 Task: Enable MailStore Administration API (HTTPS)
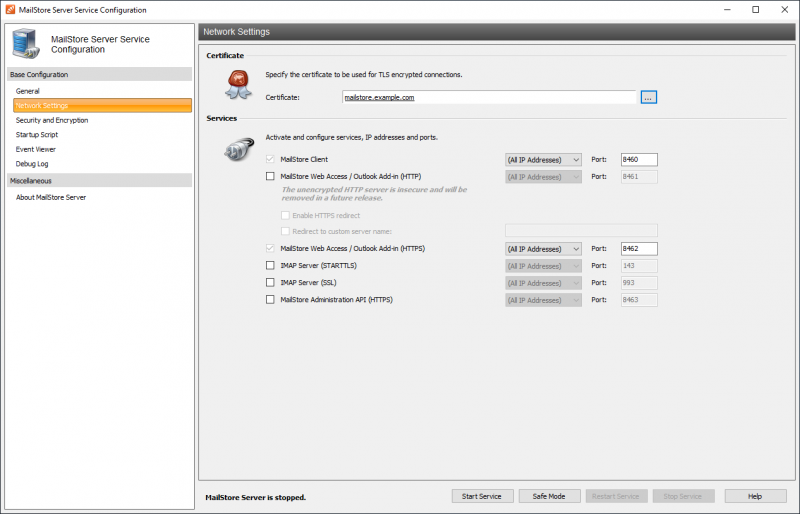pos(270,300)
